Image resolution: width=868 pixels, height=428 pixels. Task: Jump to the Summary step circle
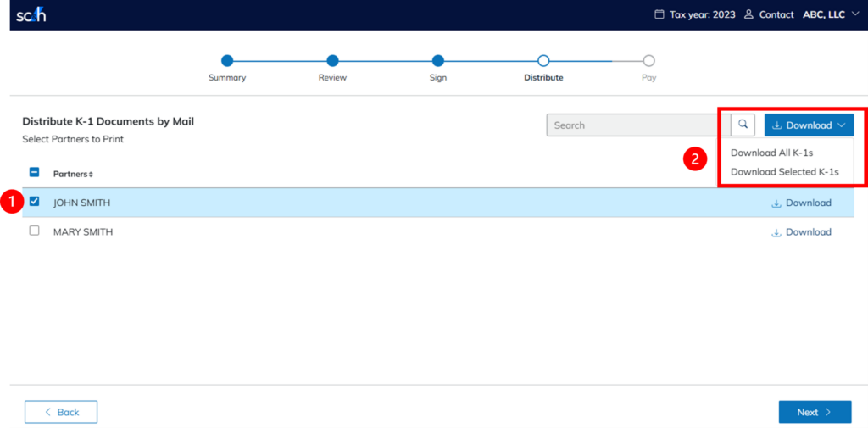(227, 61)
